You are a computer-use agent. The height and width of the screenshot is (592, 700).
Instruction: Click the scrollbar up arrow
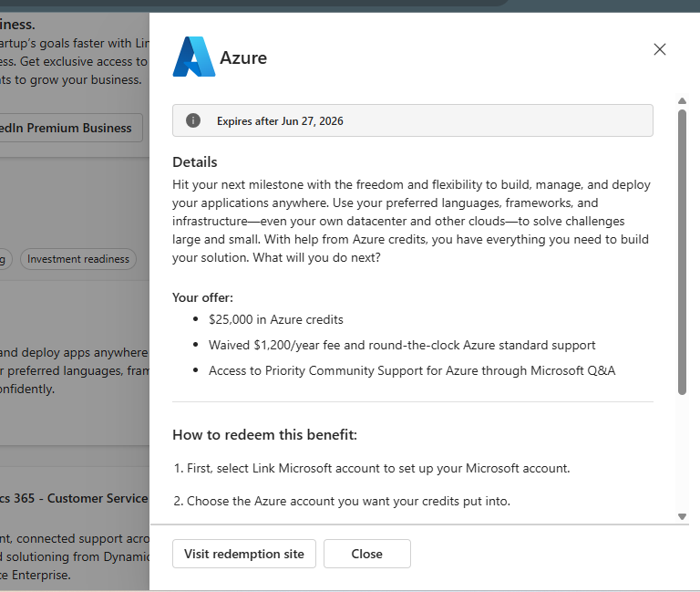point(682,101)
